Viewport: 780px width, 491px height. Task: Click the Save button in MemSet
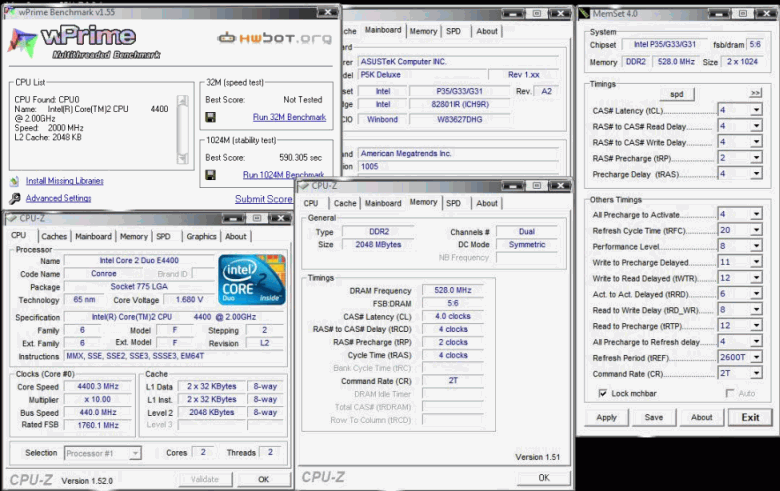click(653, 418)
